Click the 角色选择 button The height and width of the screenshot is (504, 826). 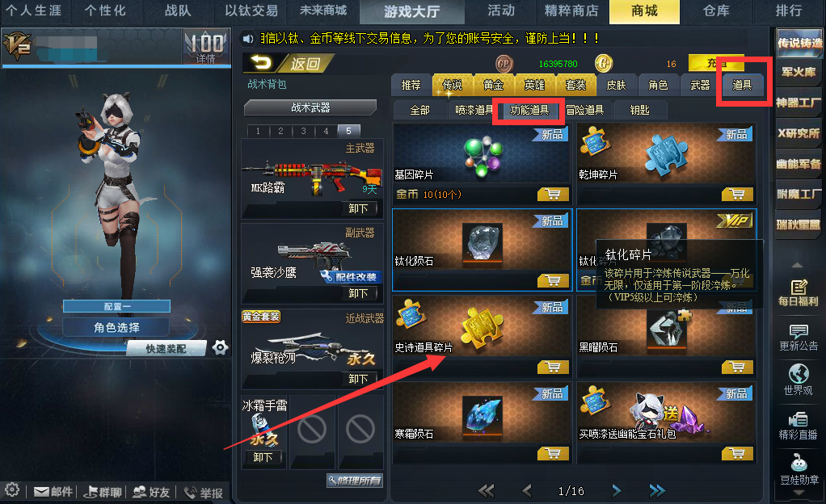pos(116,327)
